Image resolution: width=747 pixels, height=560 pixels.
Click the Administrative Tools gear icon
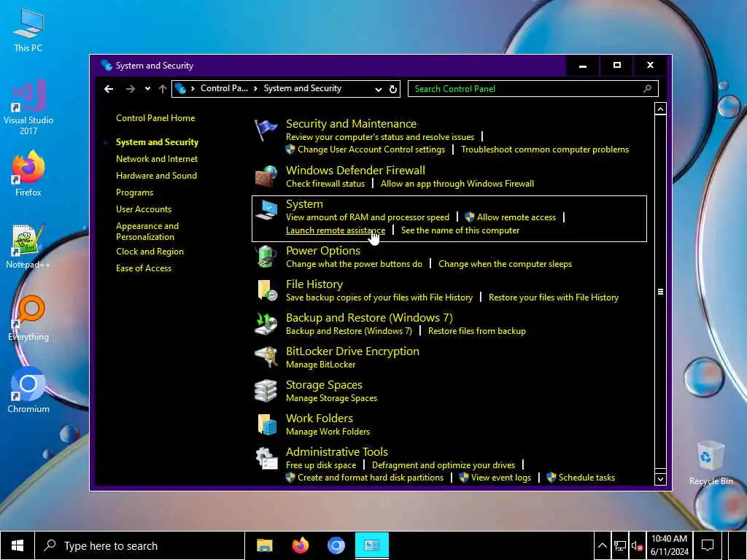(266, 458)
